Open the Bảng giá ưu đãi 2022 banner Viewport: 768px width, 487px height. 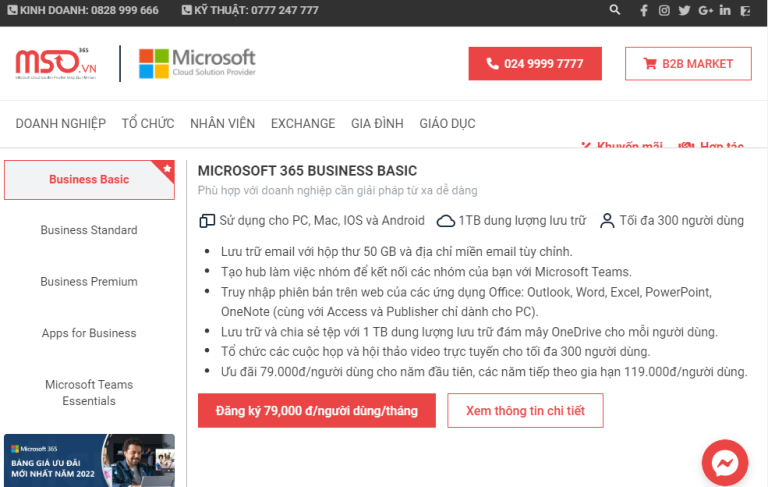coord(89,461)
